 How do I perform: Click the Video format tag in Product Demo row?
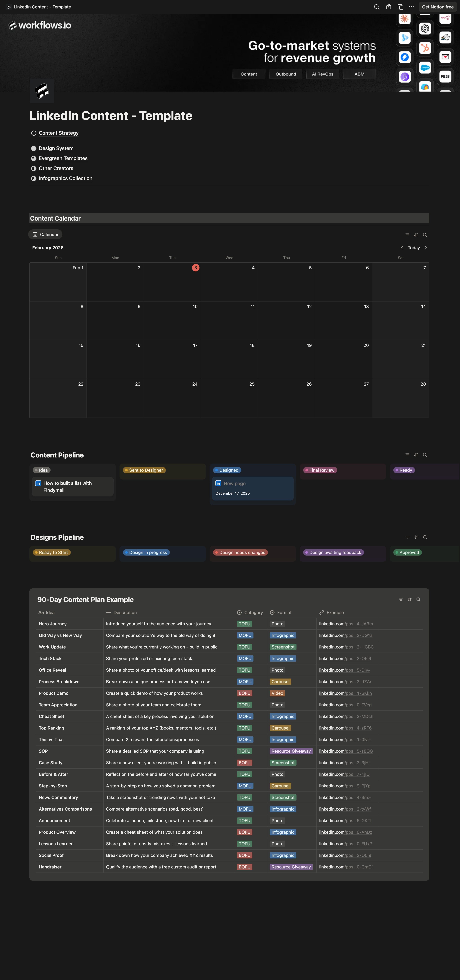(277, 693)
